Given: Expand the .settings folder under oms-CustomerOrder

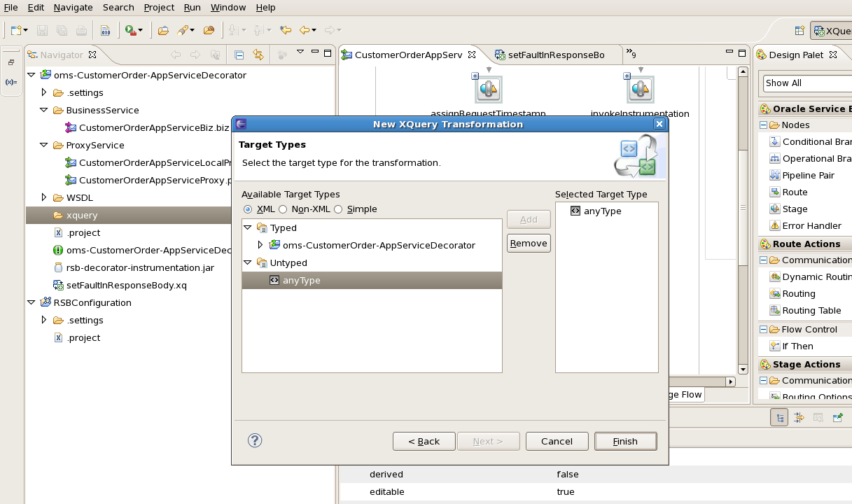Looking at the screenshot, I should 43,92.
